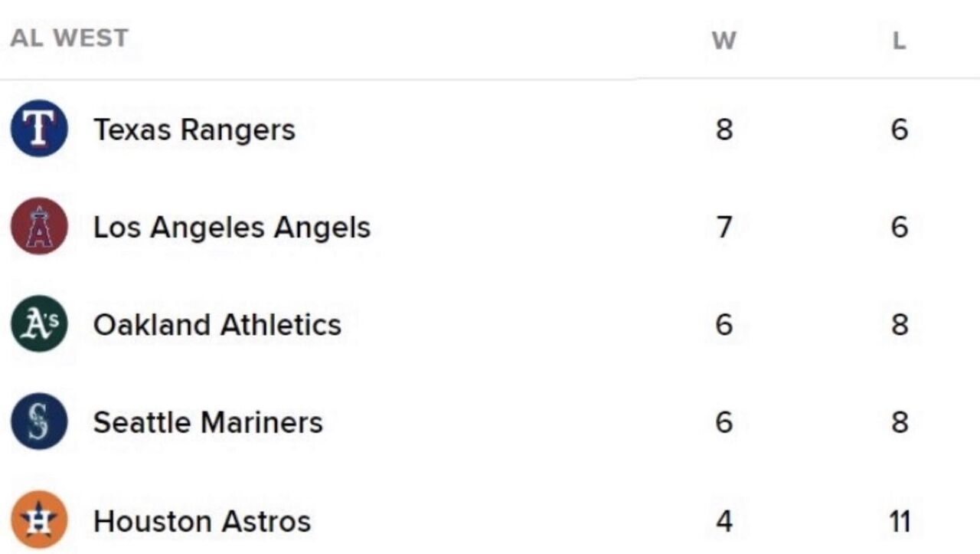Image resolution: width=980 pixels, height=554 pixels.
Task: Click the Seattle Mariners logo
Action: 39,421
